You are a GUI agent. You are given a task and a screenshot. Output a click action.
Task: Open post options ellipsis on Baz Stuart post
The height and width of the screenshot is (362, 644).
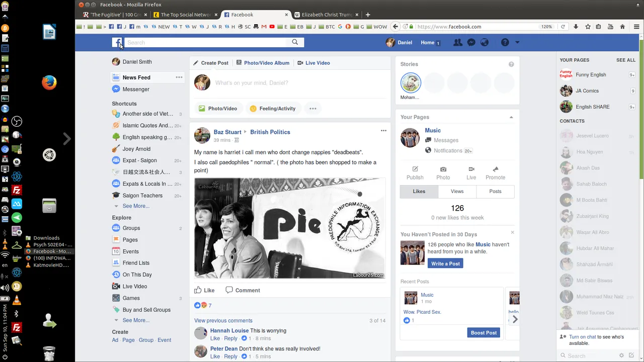[x=383, y=131]
